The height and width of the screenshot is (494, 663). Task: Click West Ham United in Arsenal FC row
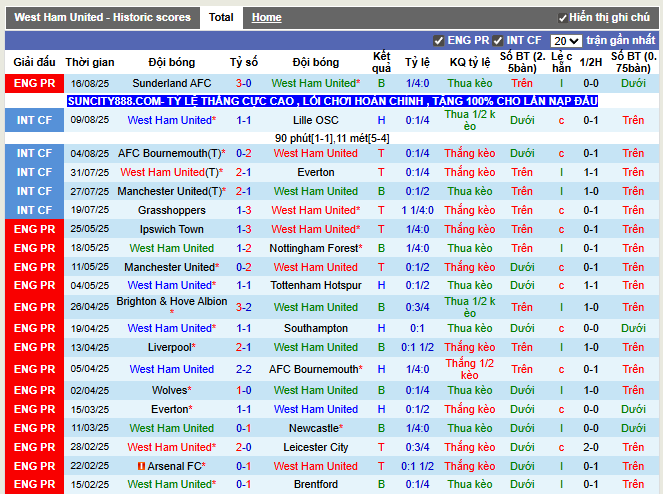pyautogui.click(x=316, y=466)
